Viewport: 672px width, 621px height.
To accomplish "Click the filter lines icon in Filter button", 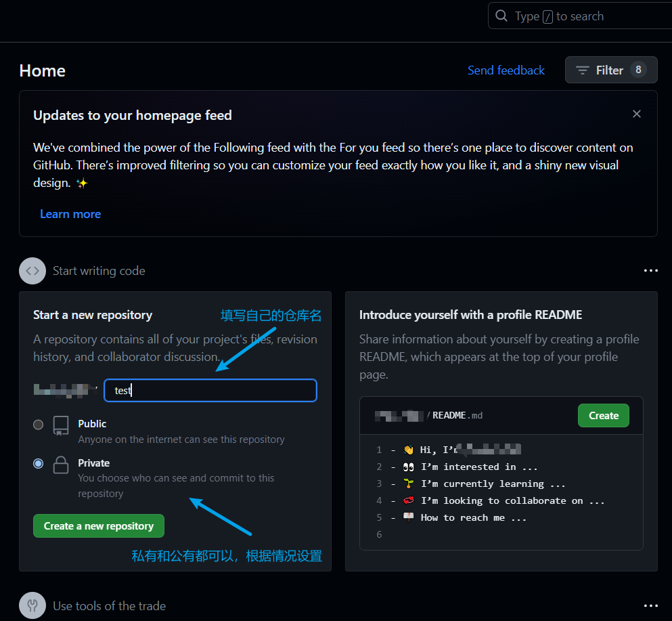I will coord(582,70).
